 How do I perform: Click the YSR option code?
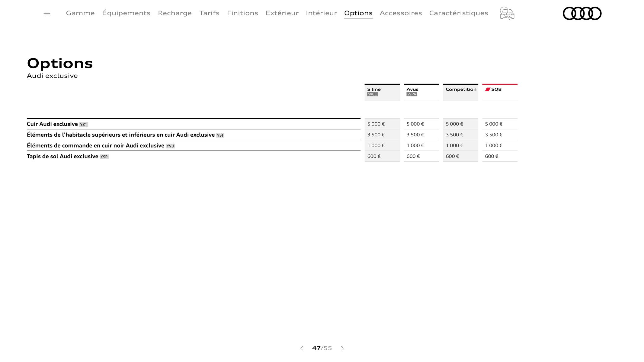(104, 157)
